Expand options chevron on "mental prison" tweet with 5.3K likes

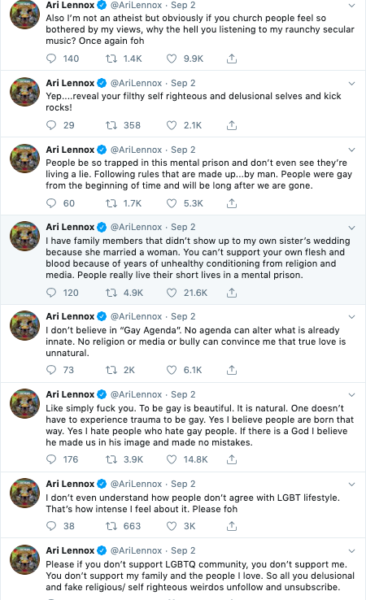tap(351, 150)
